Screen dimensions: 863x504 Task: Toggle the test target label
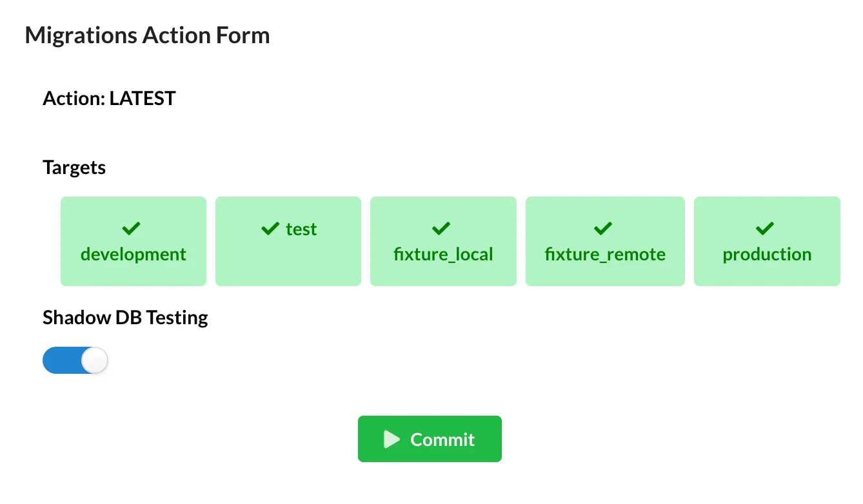pyautogui.click(x=301, y=229)
